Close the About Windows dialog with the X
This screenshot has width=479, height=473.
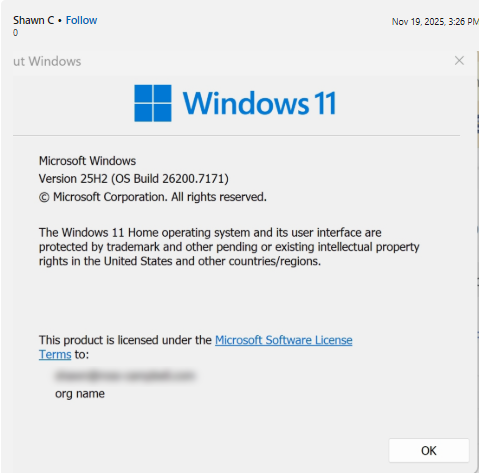click(x=459, y=61)
